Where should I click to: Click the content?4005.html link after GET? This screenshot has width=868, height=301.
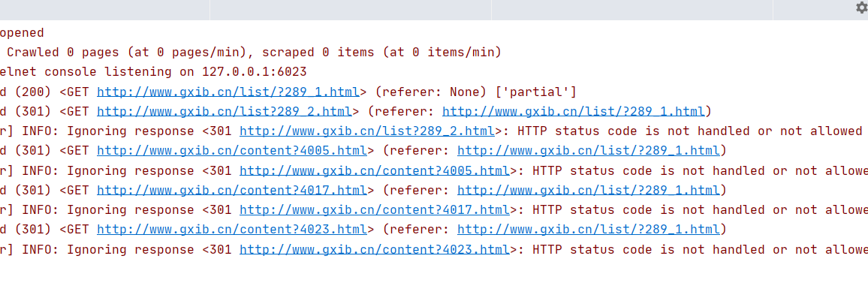pos(232,151)
